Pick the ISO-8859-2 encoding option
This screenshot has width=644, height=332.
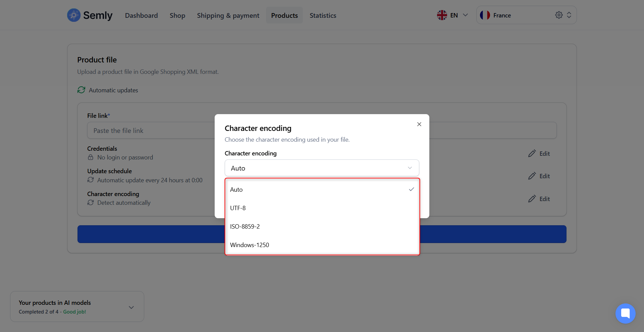tap(322, 226)
